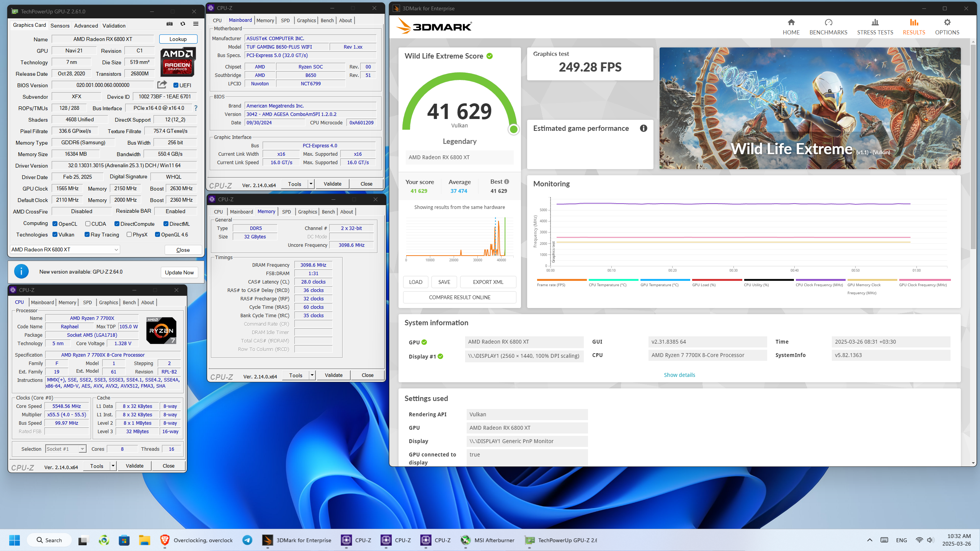Open Tools dropdown arrow in Mainboard CPU-Z window
The width and height of the screenshot is (980, 551).
(311, 184)
